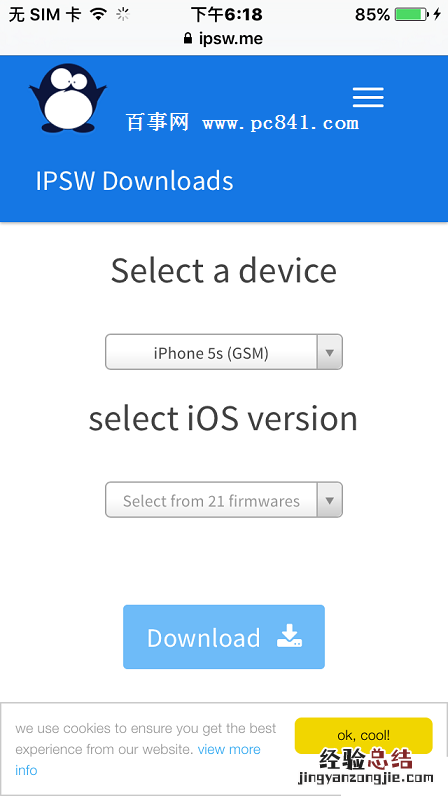Tap the 85% battery percentage
448x796 pixels.
point(372,15)
